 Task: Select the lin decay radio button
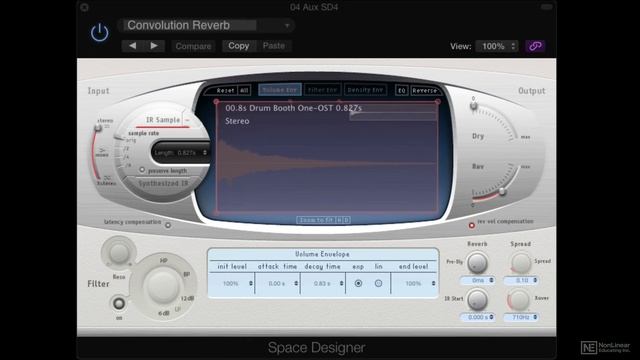(x=378, y=283)
